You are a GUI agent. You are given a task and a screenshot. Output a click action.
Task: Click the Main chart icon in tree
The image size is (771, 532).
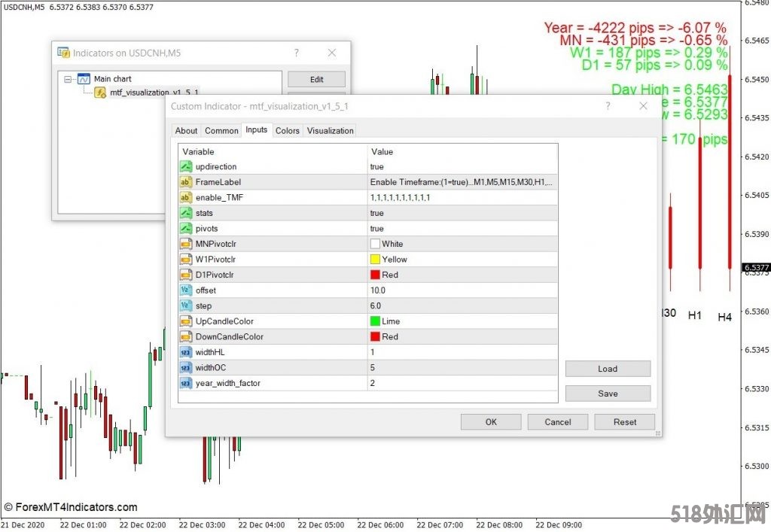point(84,79)
